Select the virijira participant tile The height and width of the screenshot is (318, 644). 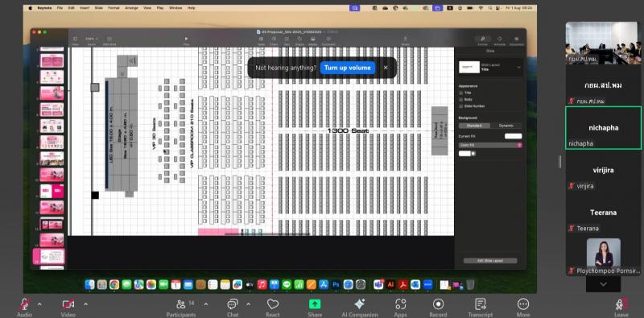click(603, 170)
